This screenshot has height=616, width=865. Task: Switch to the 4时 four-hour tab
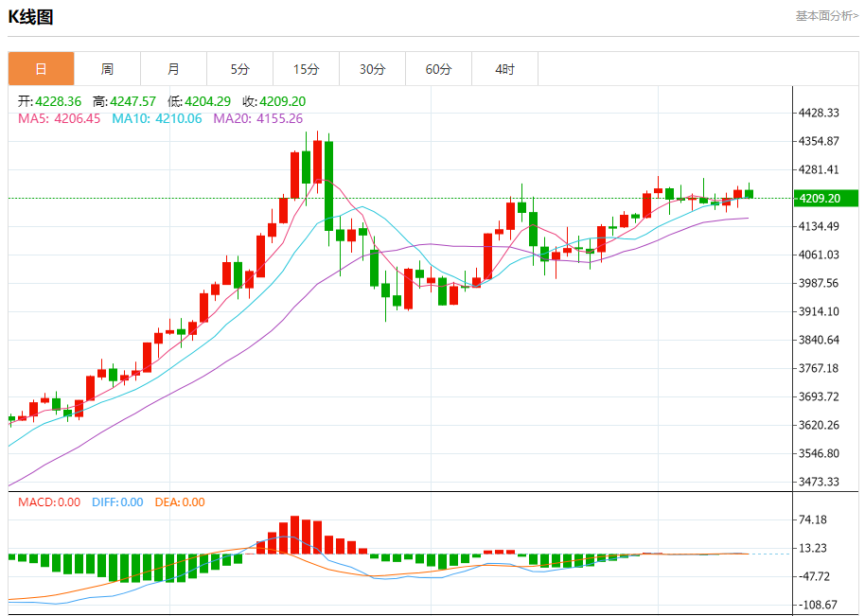(504, 69)
